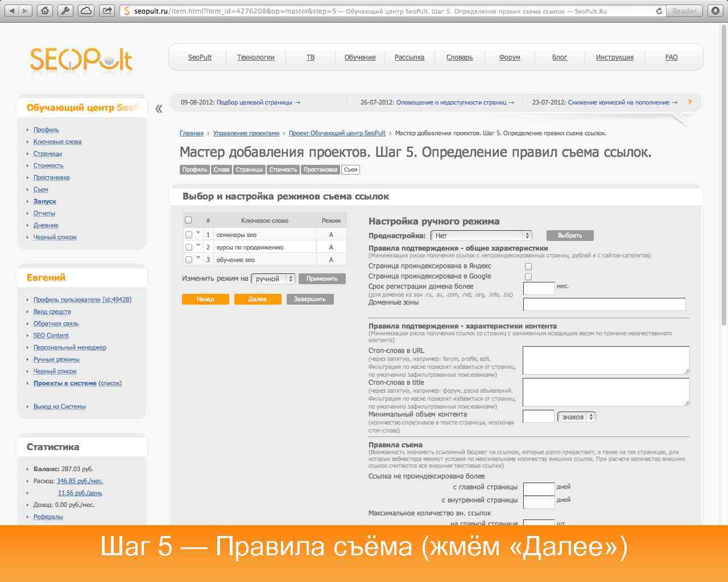Screen dimensions: 728x582
Task: Click the share icon in browser toolbar
Action: tap(106, 10)
